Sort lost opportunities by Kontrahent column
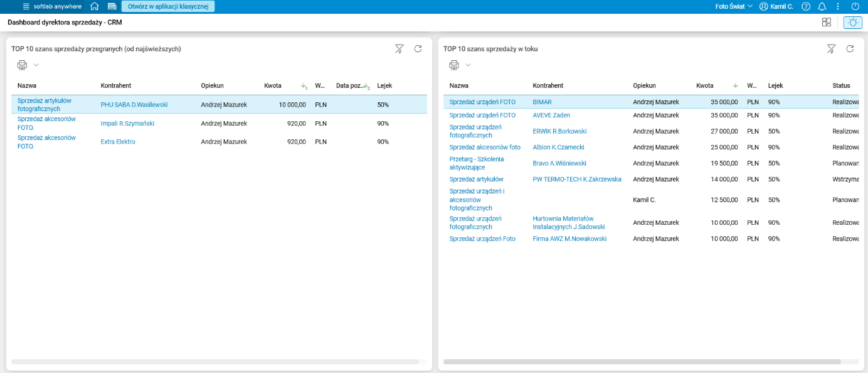This screenshot has height=373, width=868. pyautogui.click(x=115, y=85)
